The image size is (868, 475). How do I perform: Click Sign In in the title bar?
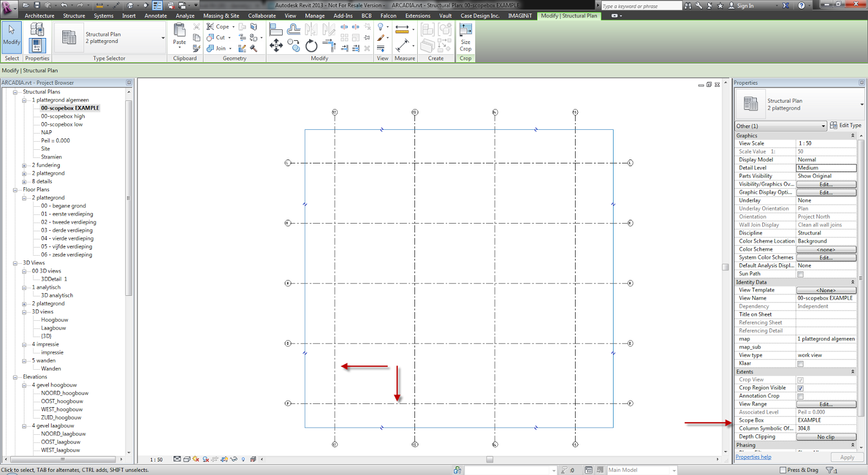pyautogui.click(x=745, y=6)
